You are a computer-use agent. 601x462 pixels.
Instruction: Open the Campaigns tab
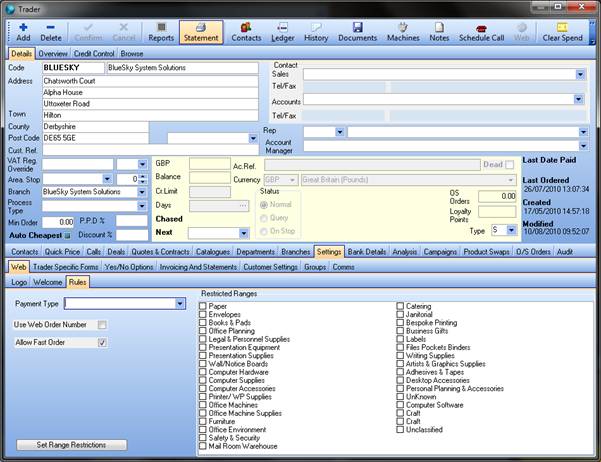(440, 252)
